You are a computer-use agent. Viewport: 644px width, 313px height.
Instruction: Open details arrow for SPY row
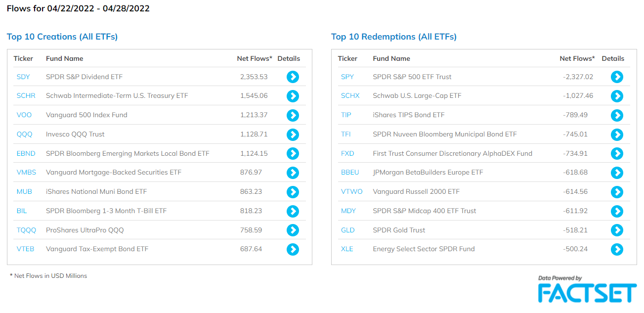pos(617,77)
